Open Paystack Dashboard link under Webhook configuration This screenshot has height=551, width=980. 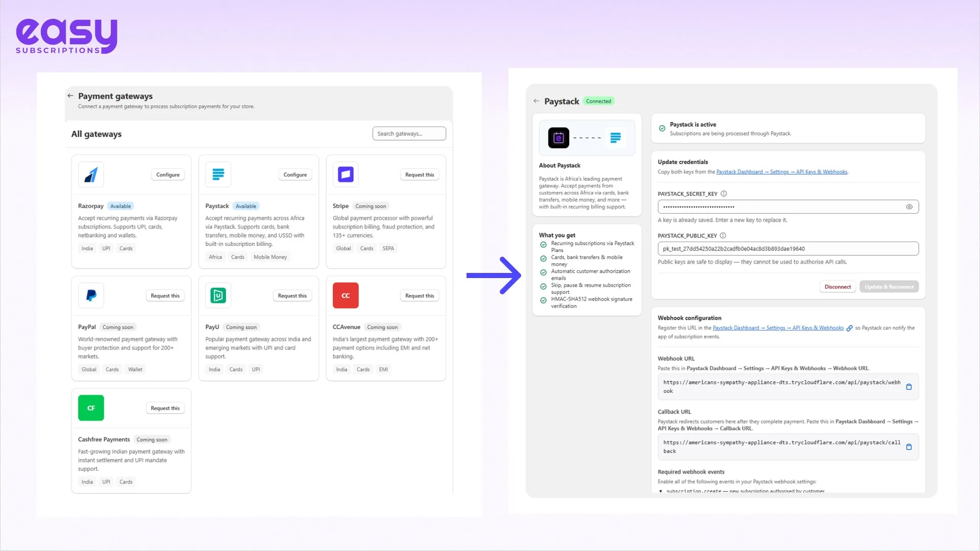tap(778, 328)
